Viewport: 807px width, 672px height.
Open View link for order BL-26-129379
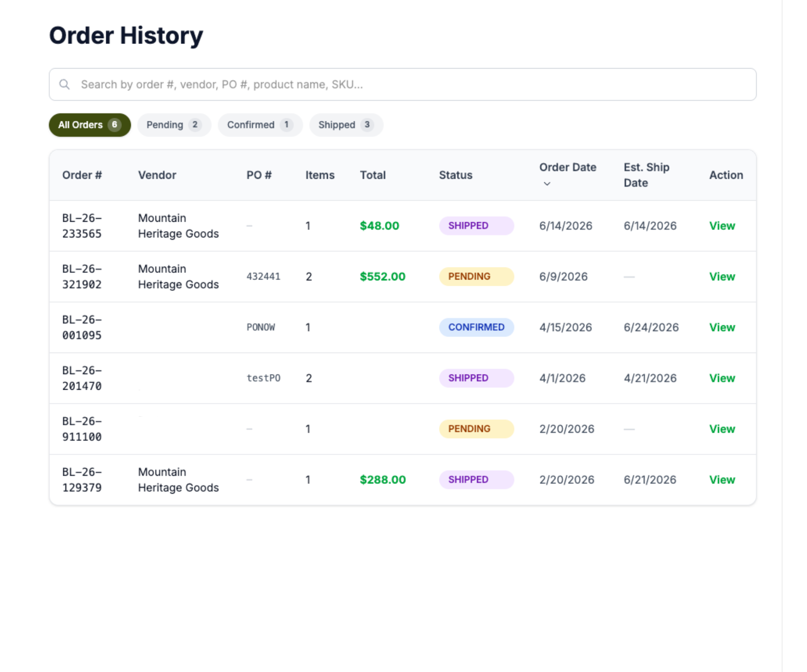click(722, 479)
